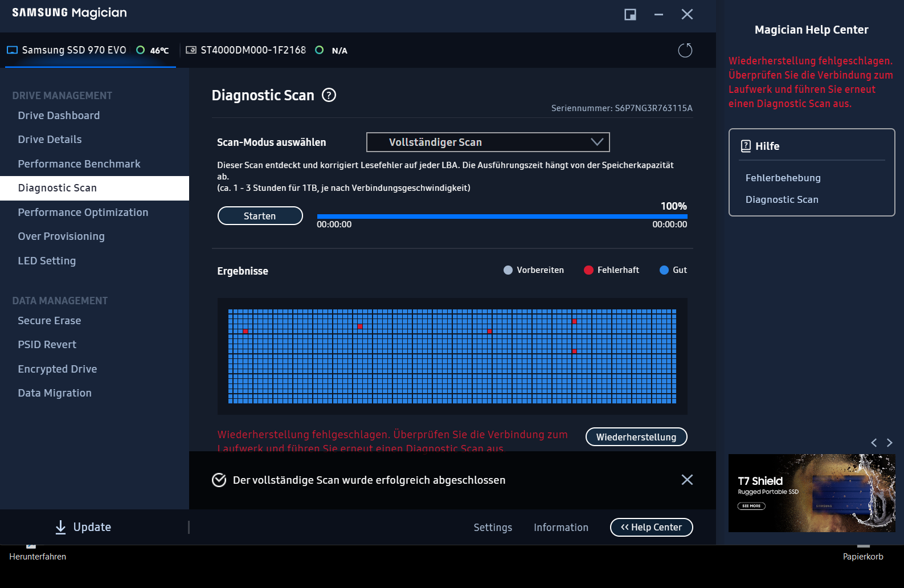
Task: Click the 100% progress value
Action: pos(673,206)
